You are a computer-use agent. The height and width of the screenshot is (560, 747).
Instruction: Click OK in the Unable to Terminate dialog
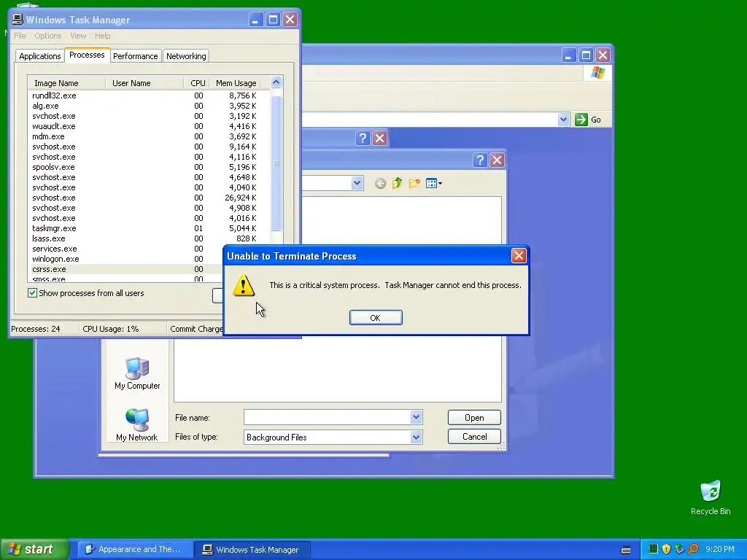[376, 318]
